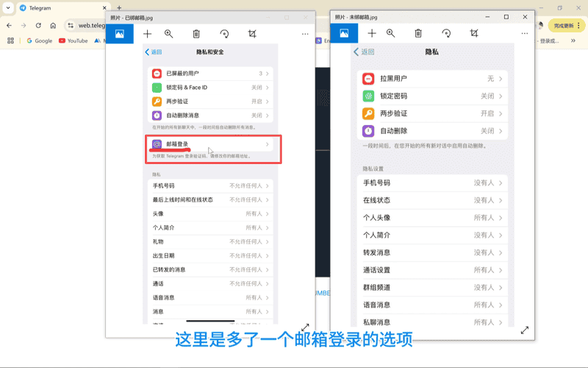Click the chevron on the 拉黑用户 row
The height and width of the screenshot is (368, 588).
pyautogui.click(x=501, y=79)
